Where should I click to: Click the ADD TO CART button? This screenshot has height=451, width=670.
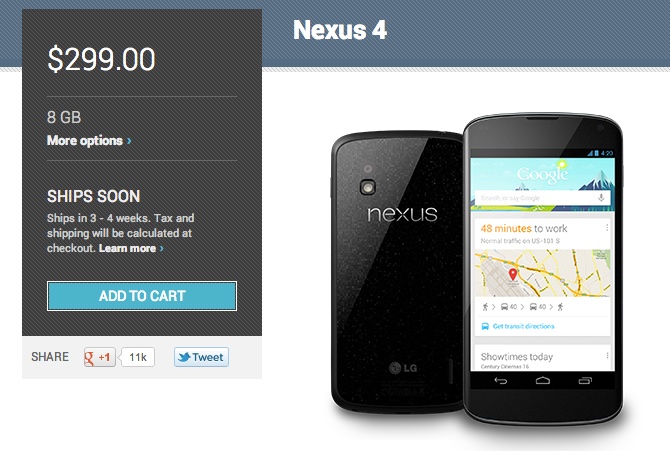pyautogui.click(x=141, y=296)
